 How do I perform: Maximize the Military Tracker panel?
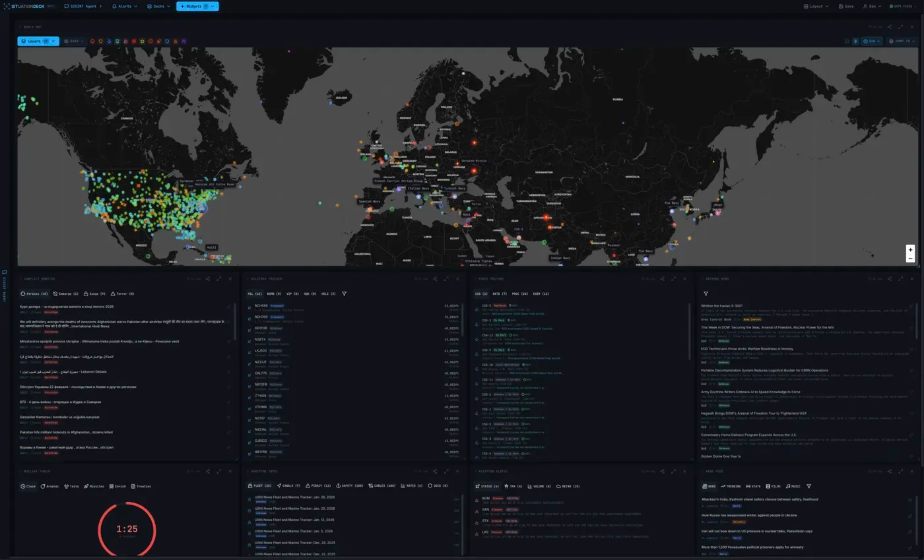(x=446, y=279)
